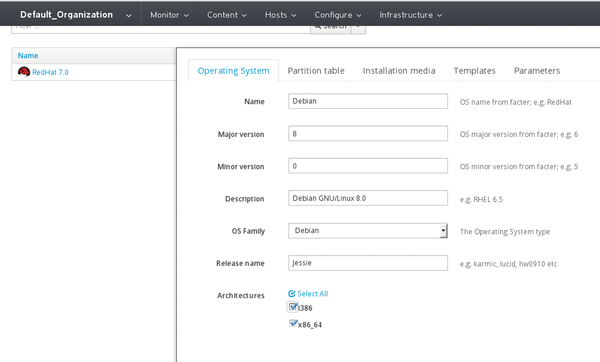Image resolution: width=600 pixels, height=362 pixels.
Task: Open the Infrastructure menu
Action: point(411,15)
